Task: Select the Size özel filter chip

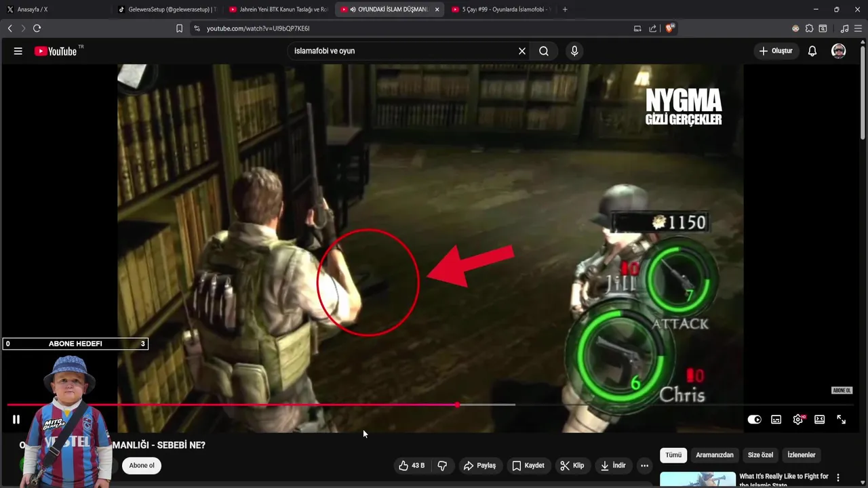Action: coord(760,455)
